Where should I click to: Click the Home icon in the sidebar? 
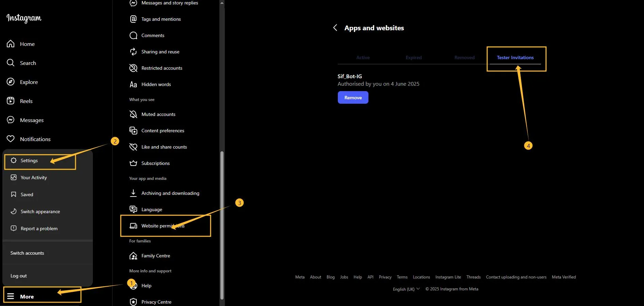[x=11, y=44]
